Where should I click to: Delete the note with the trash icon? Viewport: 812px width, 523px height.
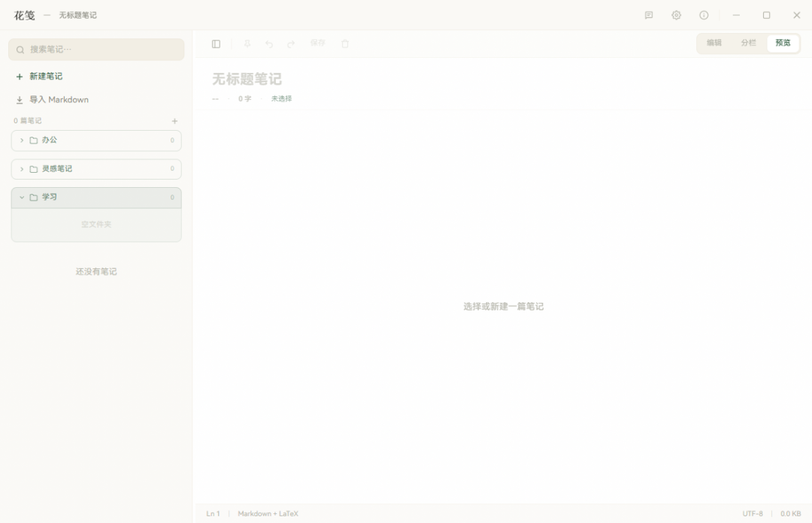(345, 44)
